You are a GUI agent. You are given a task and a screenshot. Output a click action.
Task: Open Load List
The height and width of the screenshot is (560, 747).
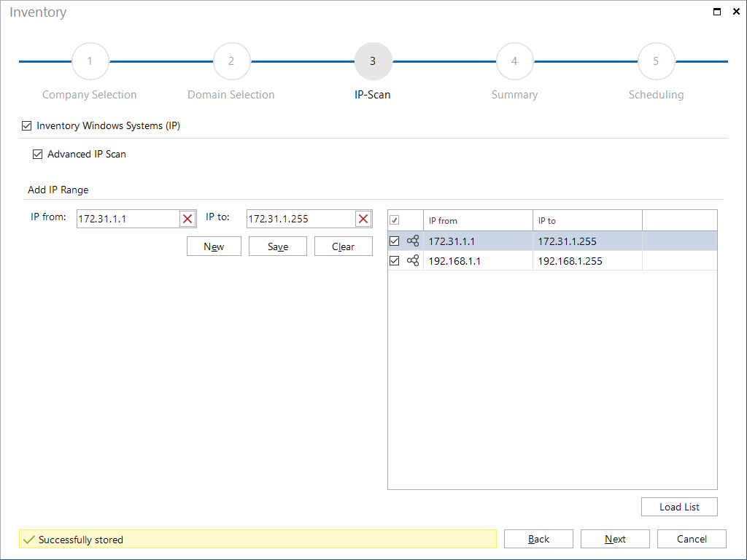[x=679, y=507]
